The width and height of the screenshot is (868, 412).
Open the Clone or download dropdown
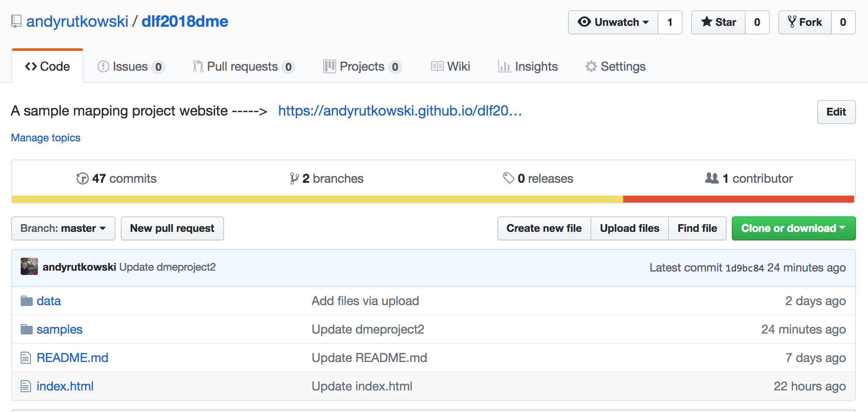coord(793,228)
